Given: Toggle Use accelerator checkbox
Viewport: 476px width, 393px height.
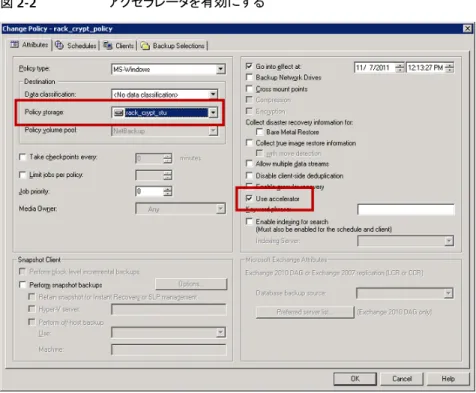Looking at the screenshot, I should click(249, 198).
